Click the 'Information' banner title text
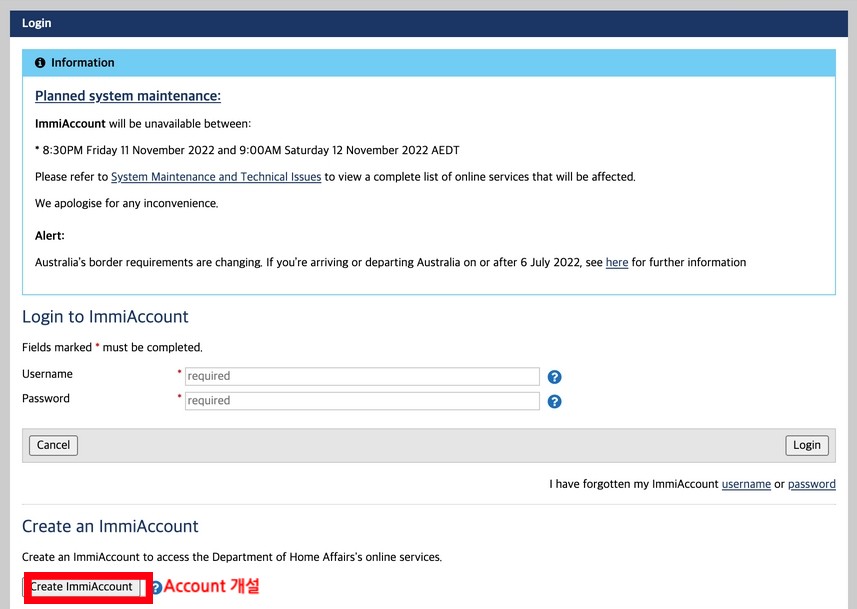The image size is (857, 609). (83, 63)
